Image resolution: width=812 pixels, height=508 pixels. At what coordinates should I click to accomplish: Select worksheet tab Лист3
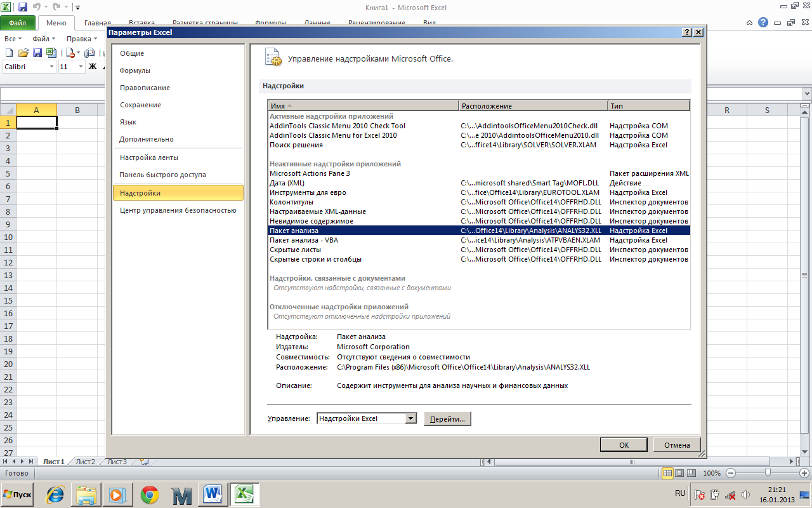pyautogui.click(x=116, y=462)
